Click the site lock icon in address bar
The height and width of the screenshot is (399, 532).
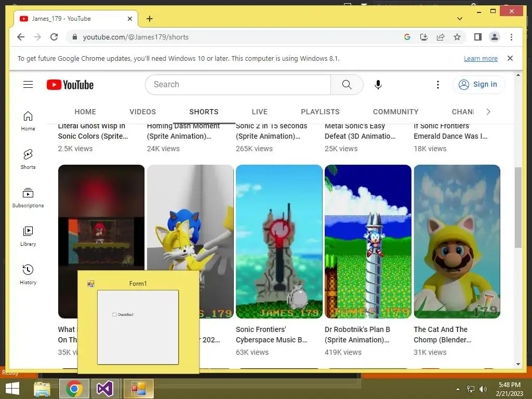75,37
